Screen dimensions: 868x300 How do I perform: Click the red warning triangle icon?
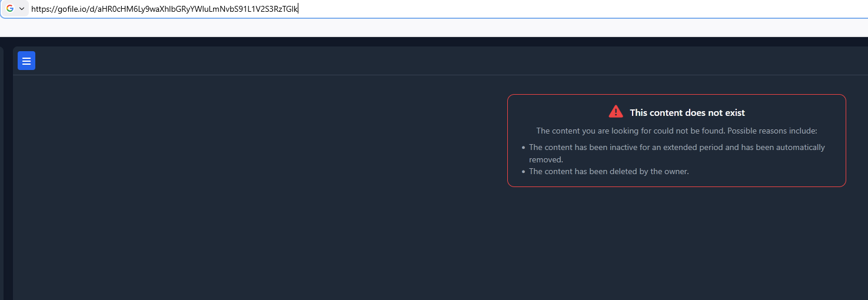coord(616,112)
